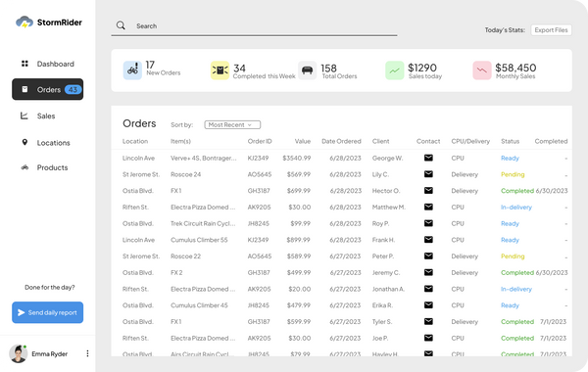Click the StormRider cloud logo
588x372 pixels.
[x=24, y=23]
